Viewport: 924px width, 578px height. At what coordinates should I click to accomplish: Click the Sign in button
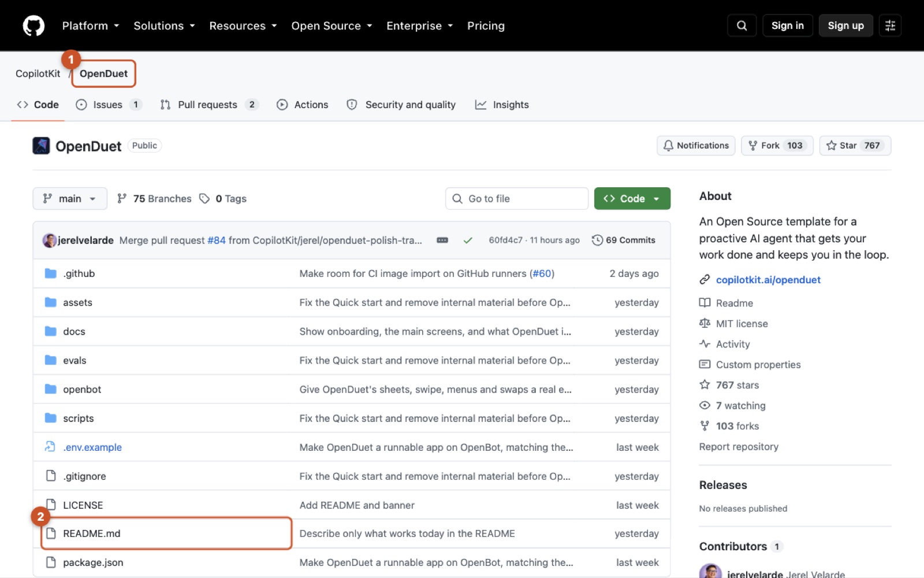click(x=788, y=25)
